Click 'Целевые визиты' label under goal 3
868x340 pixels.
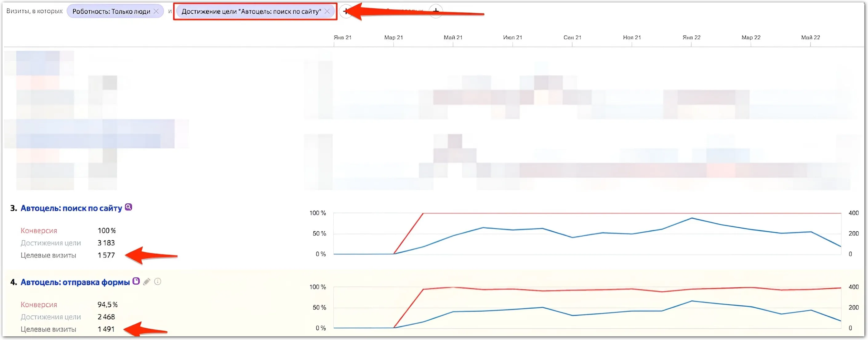(48, 255)
